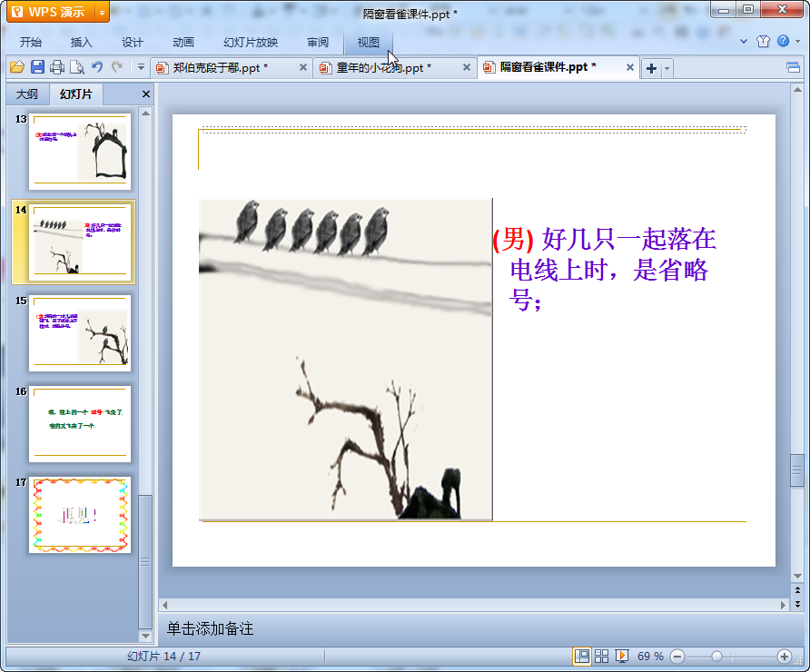Maximize the WPS window
The image size is (810, 672).
747,9
